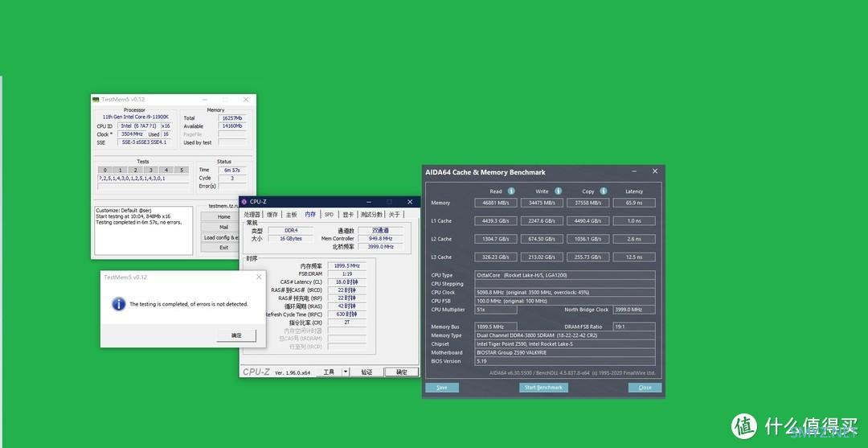
Task: Select test 1 box in TestMem5 Tests
Action: coord(120,170)
